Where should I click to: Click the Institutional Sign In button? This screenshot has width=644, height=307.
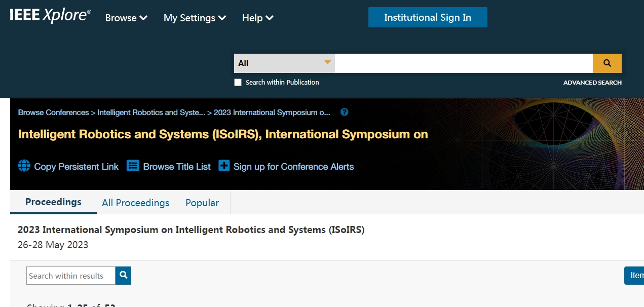pyautogui.click(x=427, y=18)
